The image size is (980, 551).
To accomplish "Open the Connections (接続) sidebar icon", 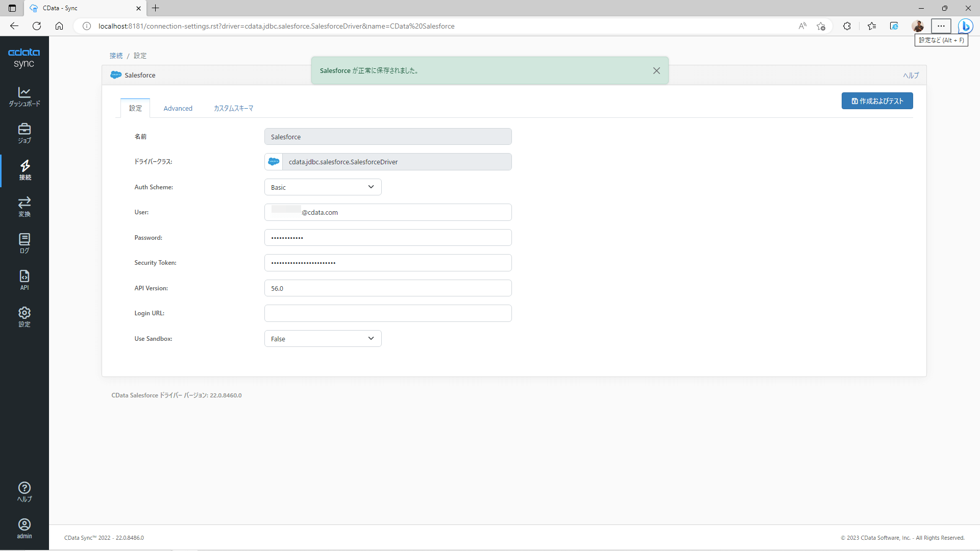I will pyautogui.click(x=24, y=170).
